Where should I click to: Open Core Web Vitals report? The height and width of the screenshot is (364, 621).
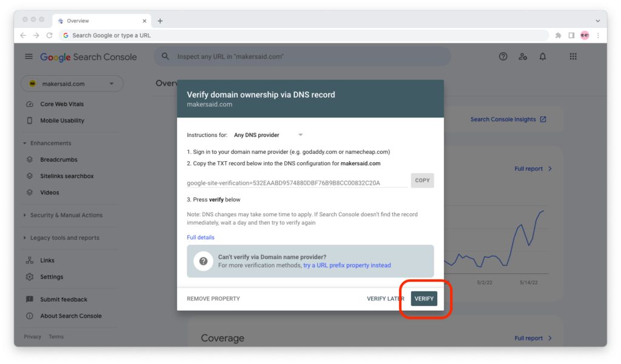point(62,104)
